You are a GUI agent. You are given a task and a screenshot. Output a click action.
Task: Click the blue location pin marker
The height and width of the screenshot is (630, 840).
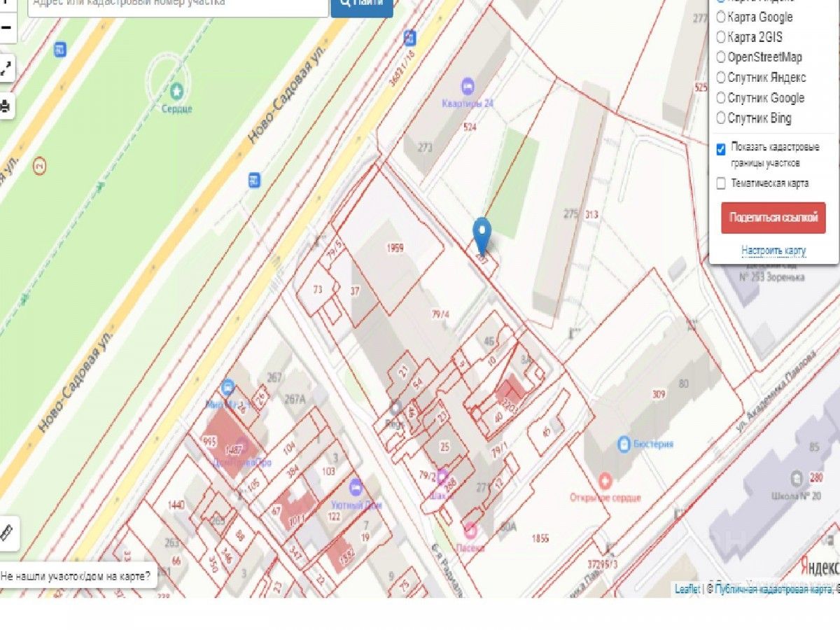[x=482, y=237]
